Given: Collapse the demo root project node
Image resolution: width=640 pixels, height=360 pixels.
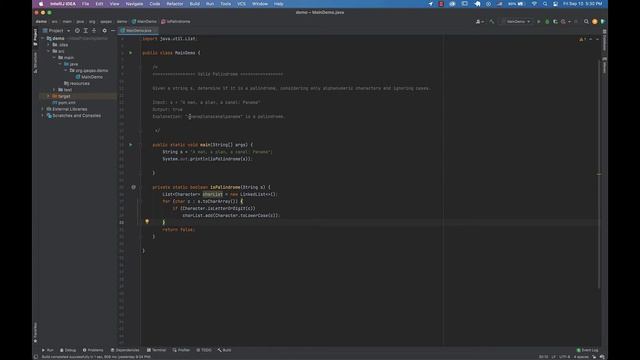Looking at the screenshot, I should tap(43, 38).
